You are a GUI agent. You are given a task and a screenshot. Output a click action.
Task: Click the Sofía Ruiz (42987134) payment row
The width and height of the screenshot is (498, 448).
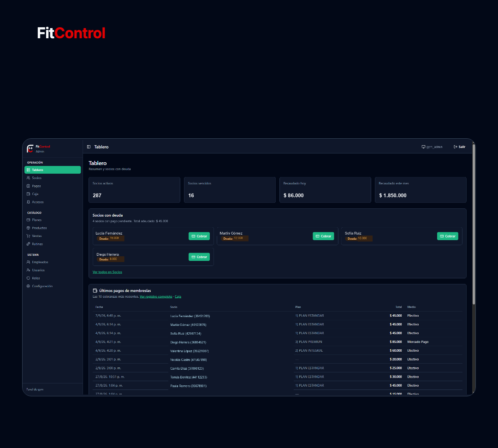pos(278,333)
